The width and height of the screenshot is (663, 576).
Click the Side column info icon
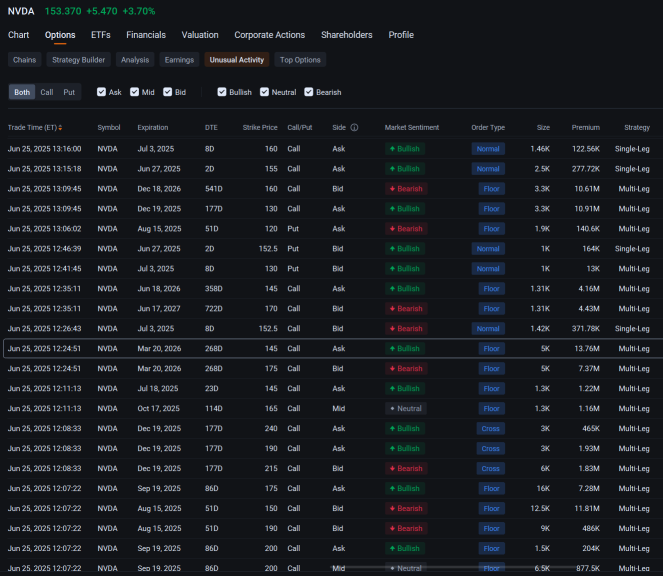pos(354,128)
